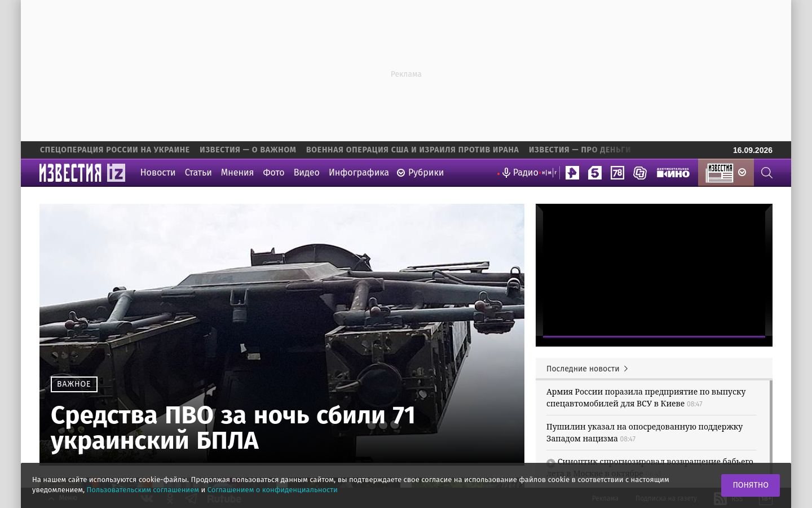Accept cookies with ПОНЯТНО button
Viewport: 812px width, 508px height.
(751, 485)
